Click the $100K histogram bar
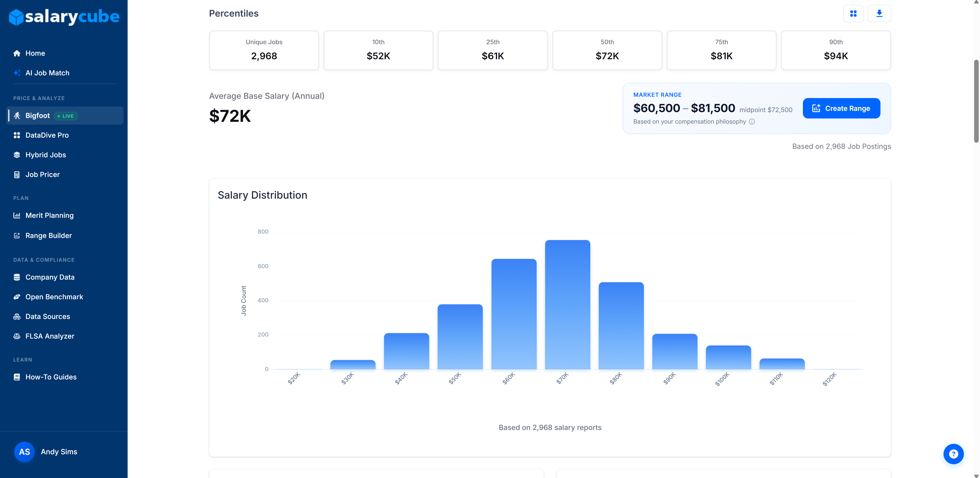 coord(729,357)
